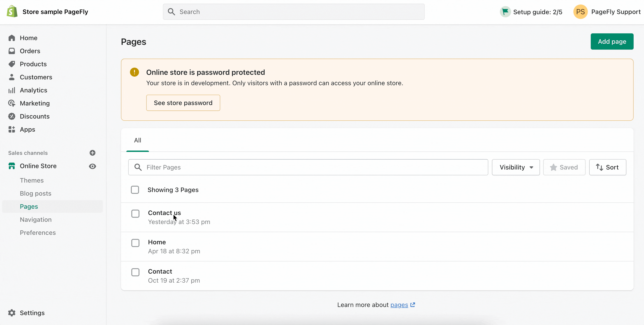Open the Contact page entry
Image resolution: width=644 pixels, height=325 pixels.
click(x=160, y=271)
